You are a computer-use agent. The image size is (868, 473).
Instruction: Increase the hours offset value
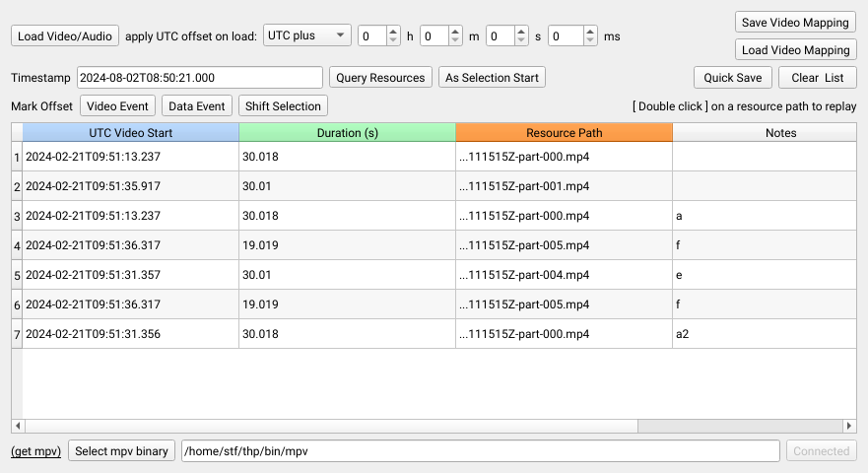(x=393, y=32)
